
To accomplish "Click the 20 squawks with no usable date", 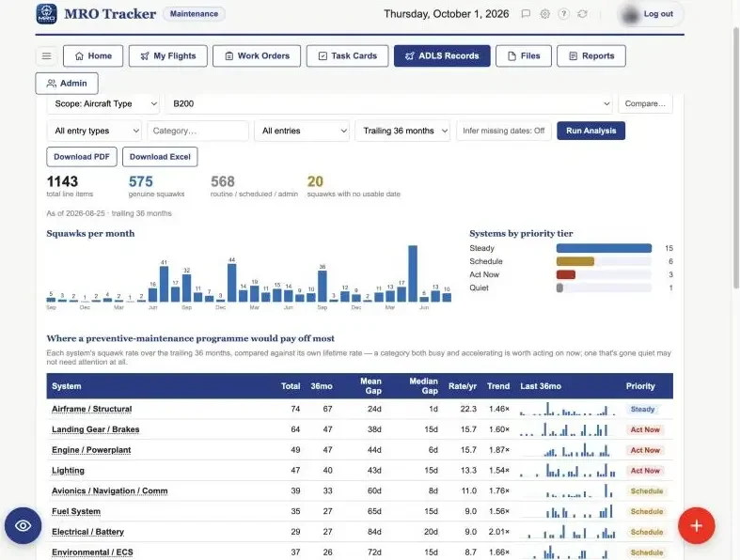I will [x=315, y=181].
